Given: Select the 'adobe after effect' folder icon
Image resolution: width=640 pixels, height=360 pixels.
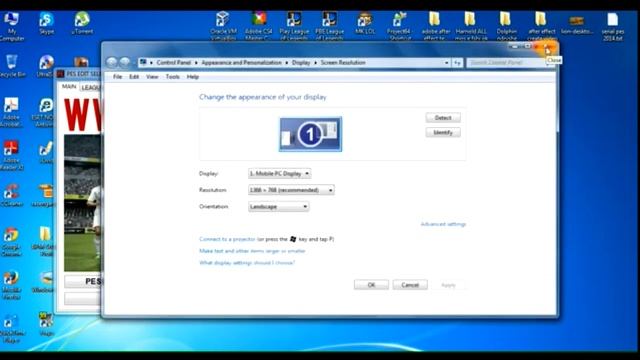Looking at the screenshot, I should 436,27.
